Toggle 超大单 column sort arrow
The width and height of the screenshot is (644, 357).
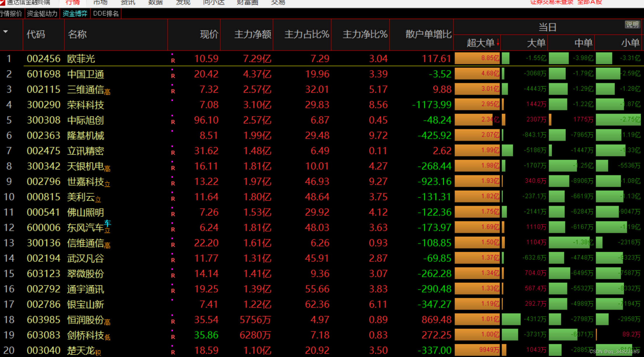coord(498,43)
